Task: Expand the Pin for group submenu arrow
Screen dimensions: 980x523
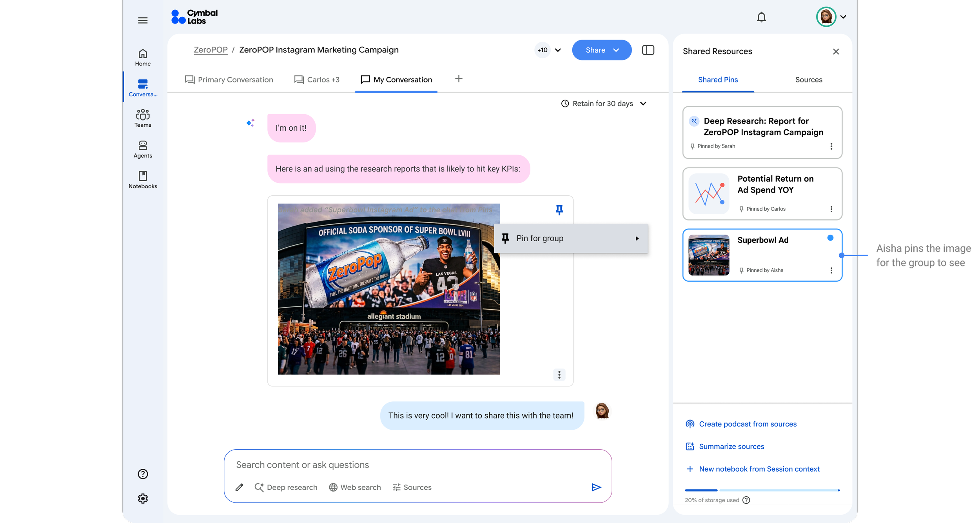Action: click(637, 239)
